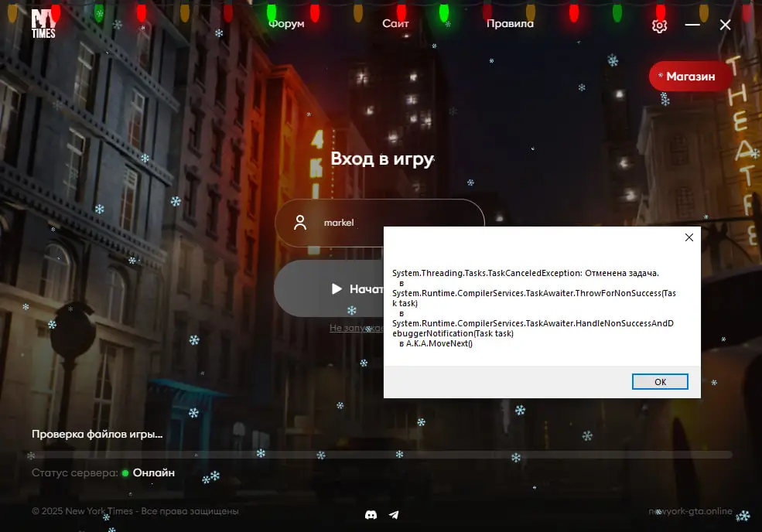Click the green server online status dot
The width and height of the screenshot is (762, 532).
pyautogui.click(x=125, y=473)
